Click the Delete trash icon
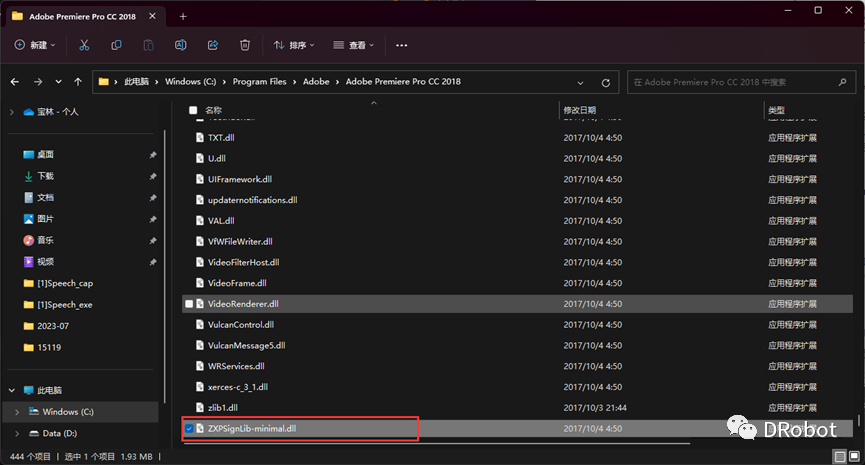 click(x=245, y=45)
